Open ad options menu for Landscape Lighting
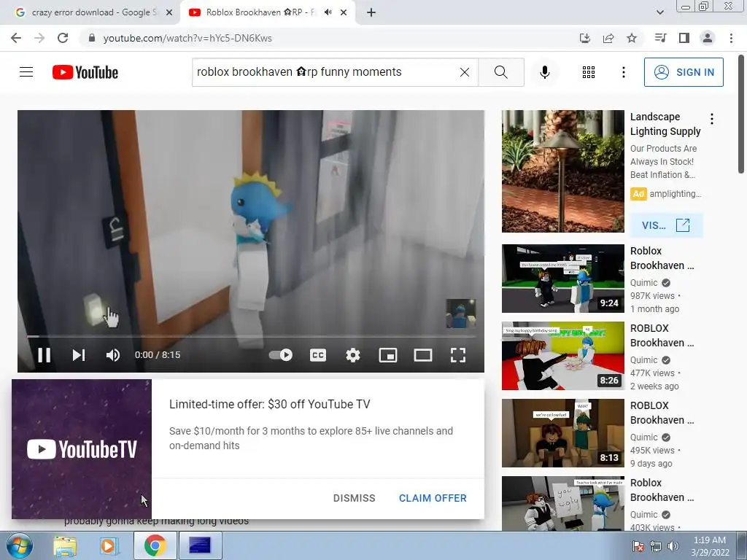The height and width of the screenshot is (560, 747). (712, 119)
